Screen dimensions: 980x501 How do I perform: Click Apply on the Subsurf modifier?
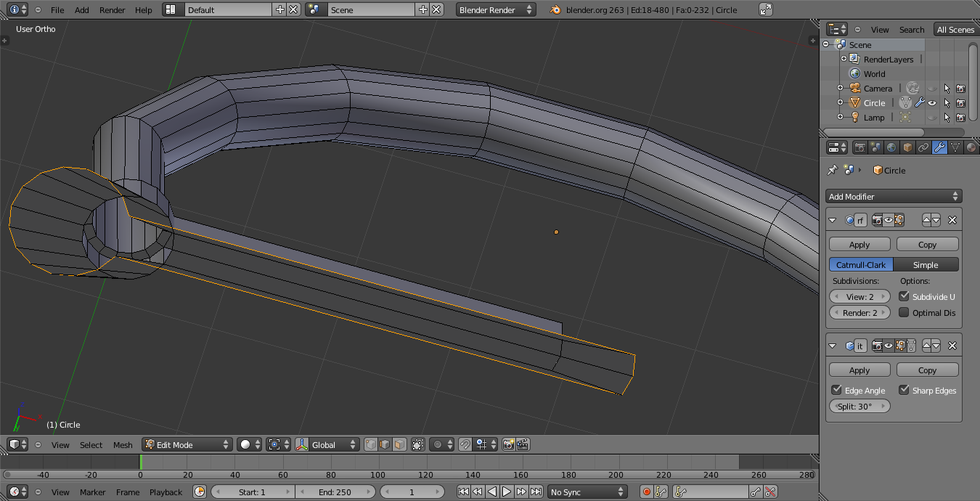pyautogui.click(x=859, y=245)
